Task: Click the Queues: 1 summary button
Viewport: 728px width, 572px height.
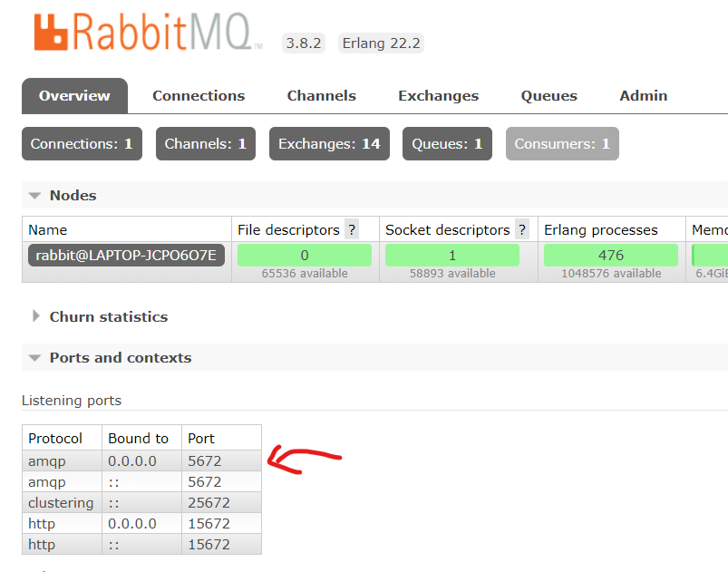Action: coord(447,143)
